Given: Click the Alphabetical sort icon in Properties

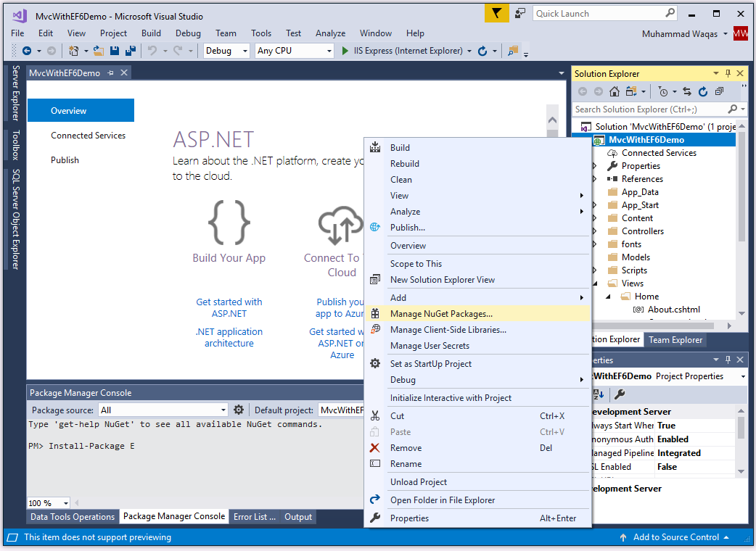Looking at the screenshot, I should [599, 394].
